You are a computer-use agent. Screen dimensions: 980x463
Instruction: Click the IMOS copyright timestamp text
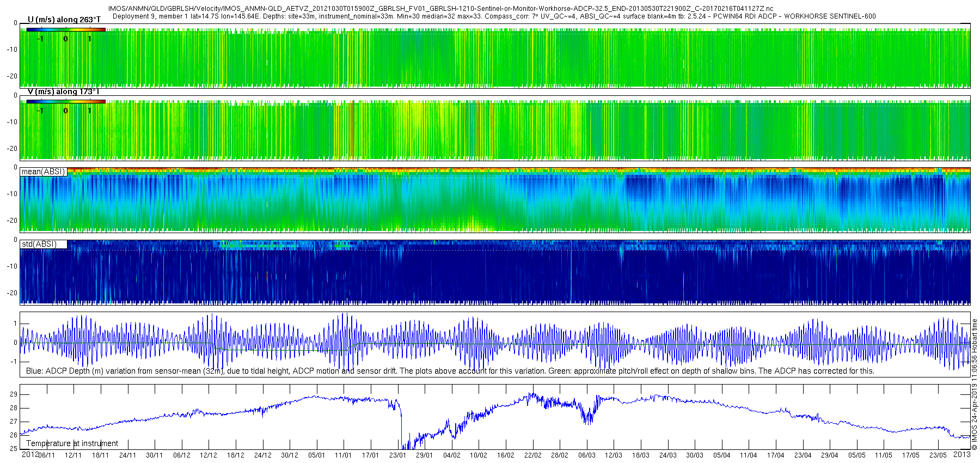click(x=975, y=384)
